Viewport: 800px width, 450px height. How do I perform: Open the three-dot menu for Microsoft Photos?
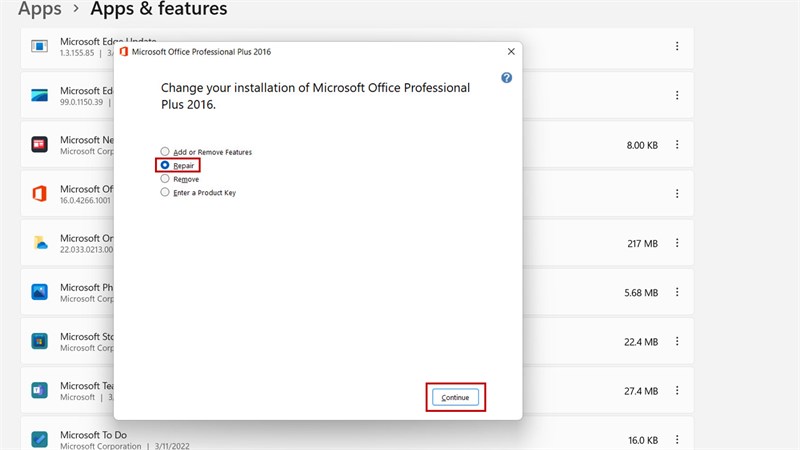[x=677, y=292]
